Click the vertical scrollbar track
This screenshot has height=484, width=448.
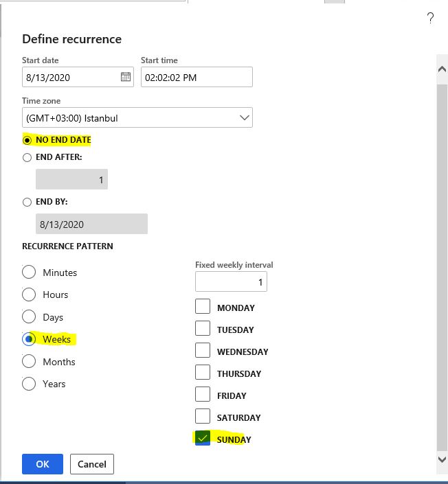coord(442,266)
